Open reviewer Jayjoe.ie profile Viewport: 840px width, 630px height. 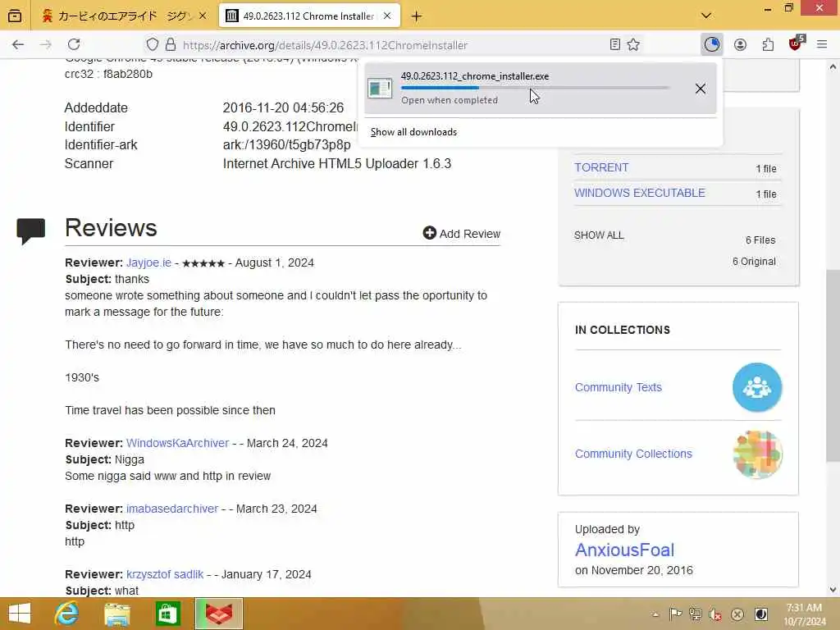tap(149, 262)
